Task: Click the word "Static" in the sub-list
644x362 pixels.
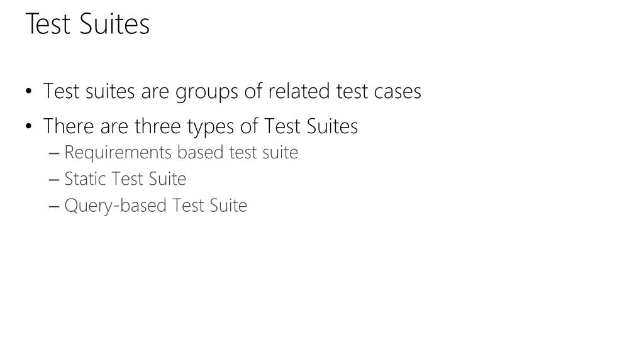Action: coord(85,179)
